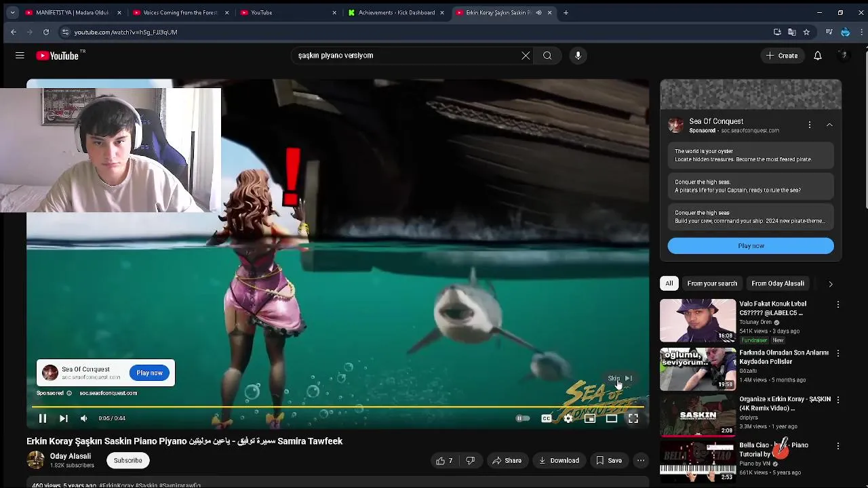Select the All filter chip
The width and height of the screenshot is (868, 488).
tap(669, 283)
